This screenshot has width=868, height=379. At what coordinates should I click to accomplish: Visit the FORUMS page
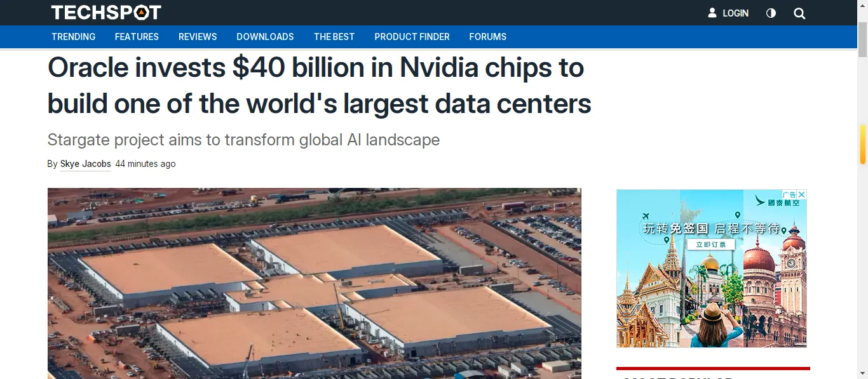pos(488,37)
